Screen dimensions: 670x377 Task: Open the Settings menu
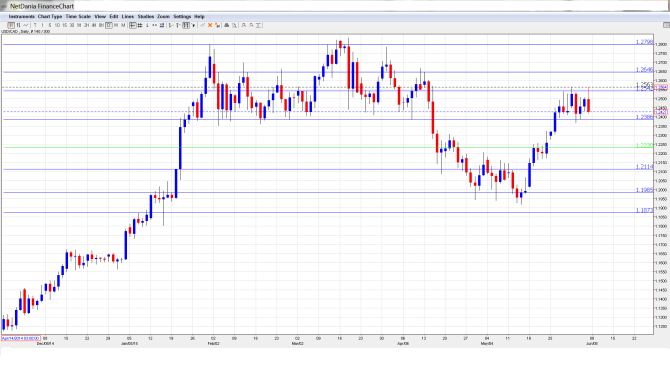182,17
